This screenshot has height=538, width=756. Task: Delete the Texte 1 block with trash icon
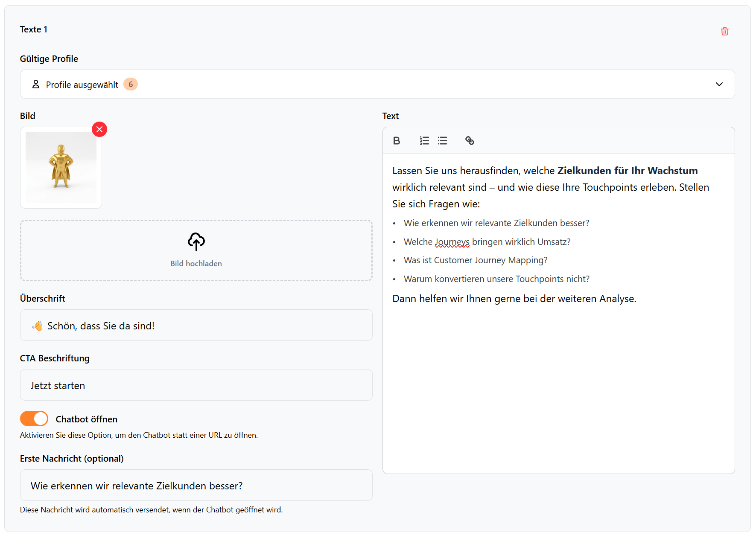point(724,31)
